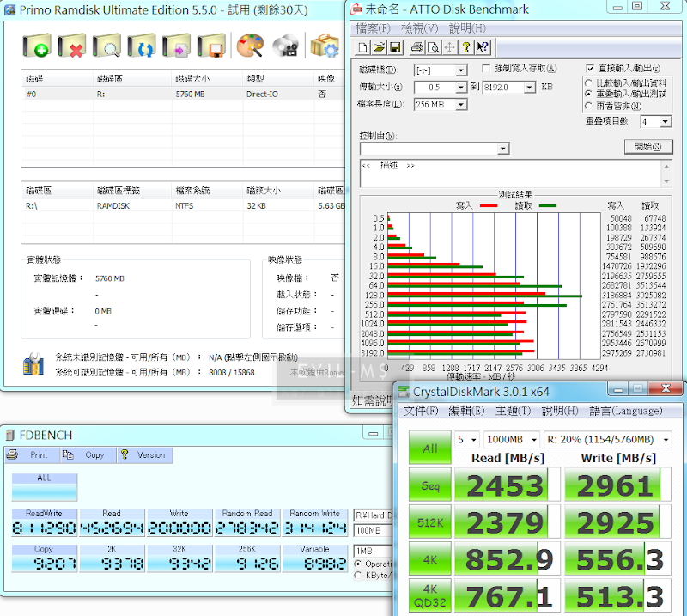Click the delete ramdisk icon with red X
The width and height of the screenshot is (687, 616).
pos(72,46)
